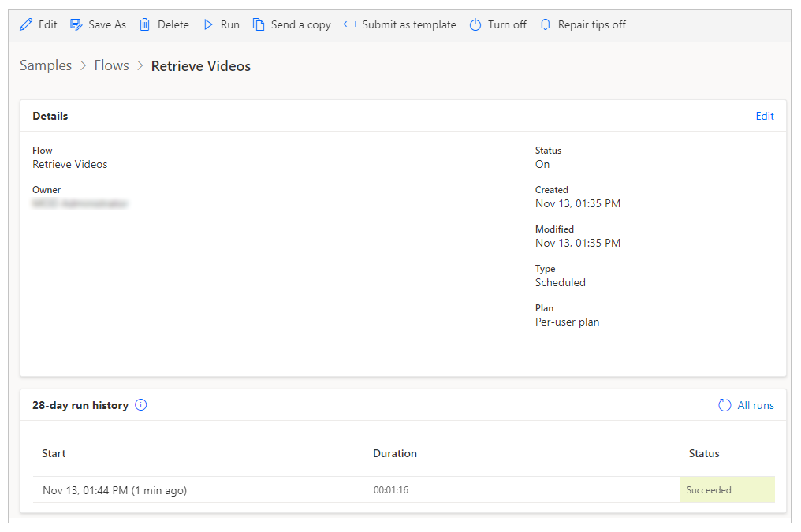Click the Save As disk icon

click(76, 24)
